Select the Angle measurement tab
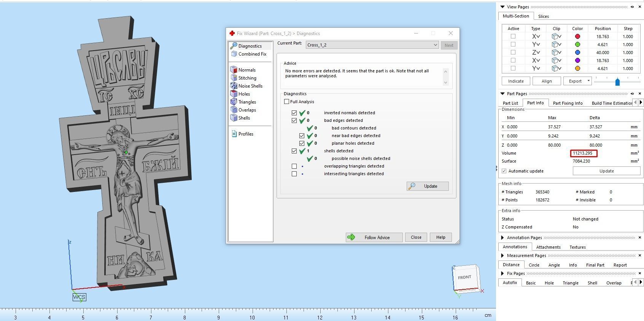 [x=554, y=265]
